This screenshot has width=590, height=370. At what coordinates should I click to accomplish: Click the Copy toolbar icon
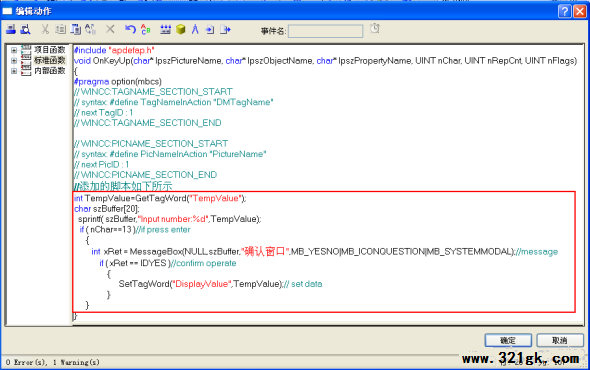pyautogui.click(x=60, y=29)
